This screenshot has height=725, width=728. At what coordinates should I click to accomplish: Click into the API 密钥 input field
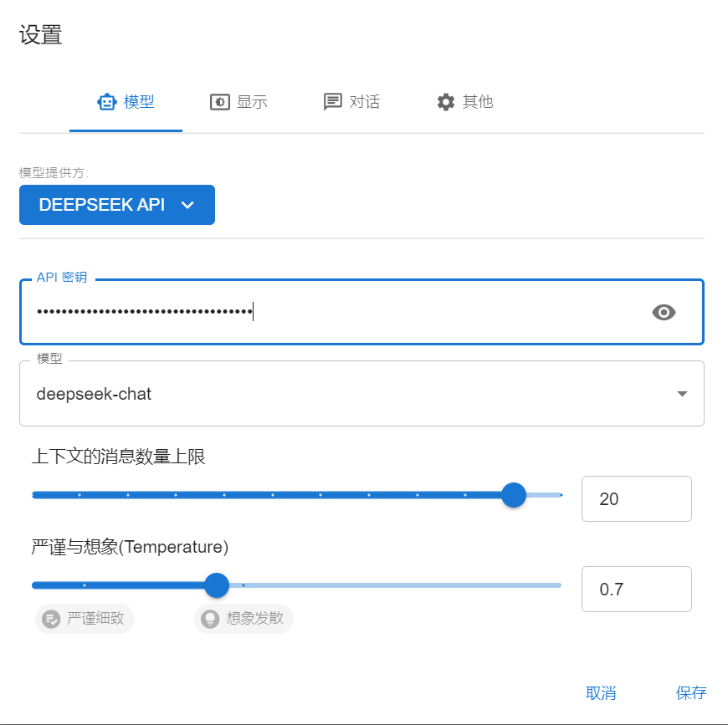pos(335,312)
